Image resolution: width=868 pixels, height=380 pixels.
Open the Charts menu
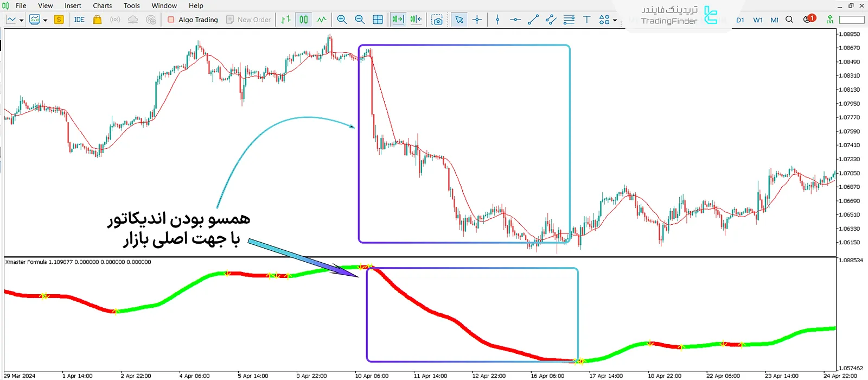tap(102, 5)
